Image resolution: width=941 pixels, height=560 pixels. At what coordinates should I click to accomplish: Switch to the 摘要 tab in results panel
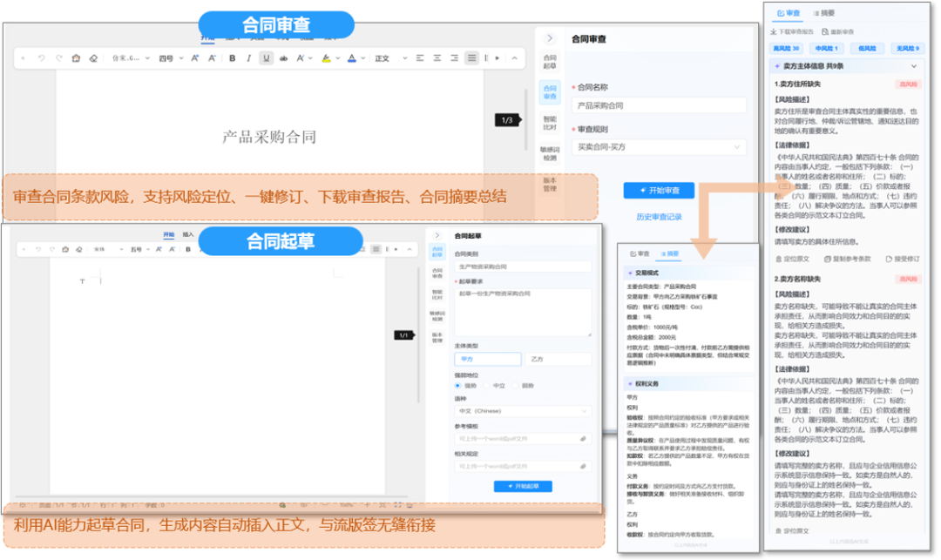click(823, 13)
